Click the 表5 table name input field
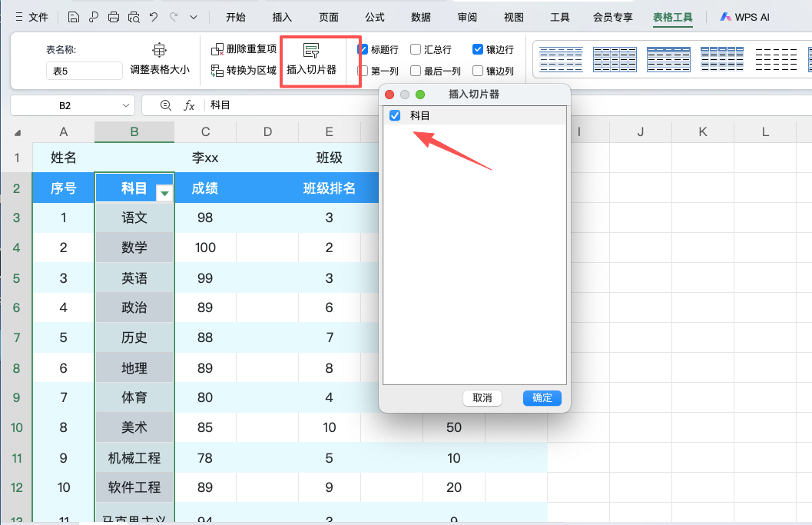Image resolution: width=812 pixels, height=525 pixels. tap(84, 70)
